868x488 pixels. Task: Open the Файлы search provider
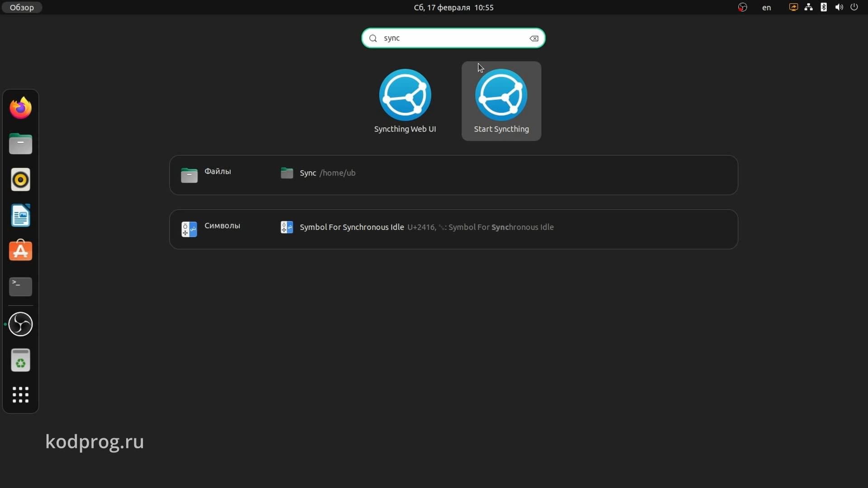pyautogui.click(x=206, y=175)
